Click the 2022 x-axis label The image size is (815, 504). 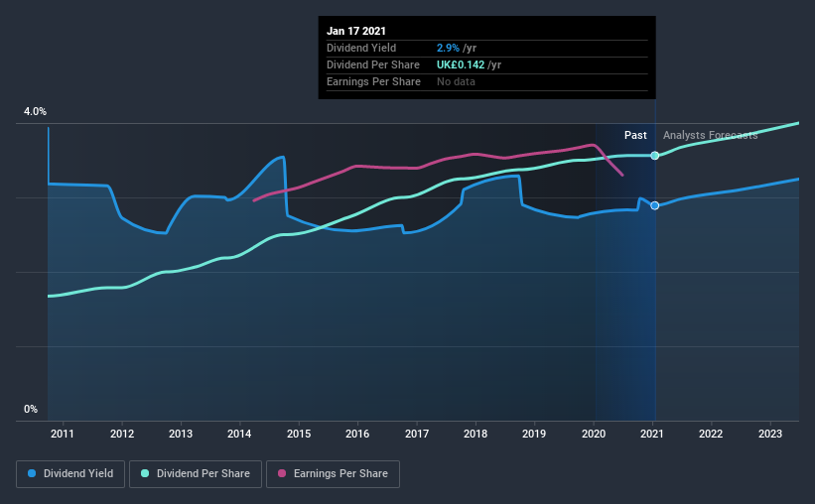[711, 434]
